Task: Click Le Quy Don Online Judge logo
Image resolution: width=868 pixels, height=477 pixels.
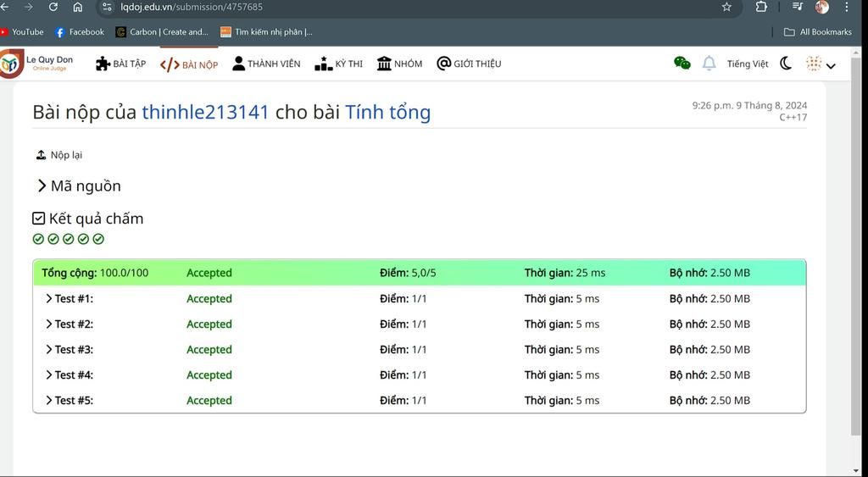Action: coord(36,64)
